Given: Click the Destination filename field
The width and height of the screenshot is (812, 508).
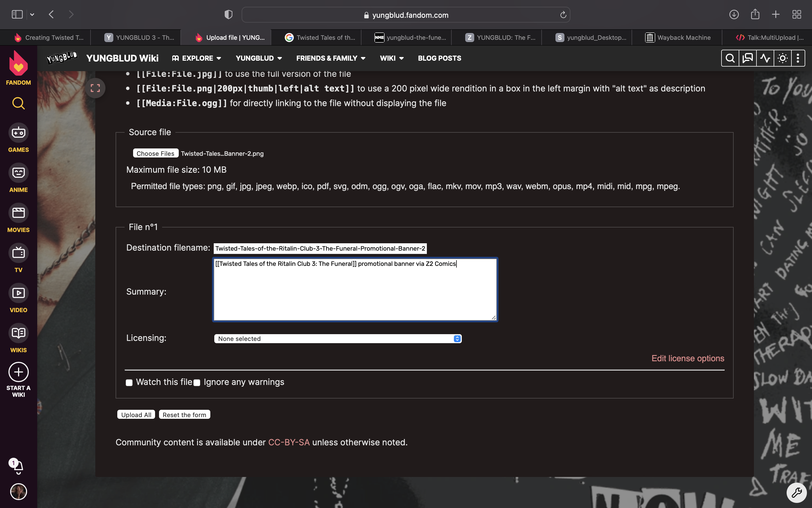Looking at the screenshot, I should click(320, 248).
